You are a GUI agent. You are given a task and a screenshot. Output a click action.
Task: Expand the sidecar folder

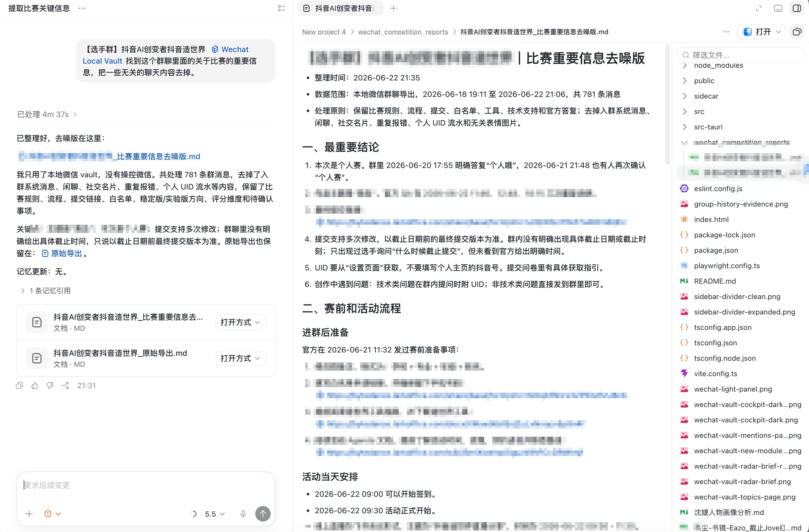pos(685,96)
